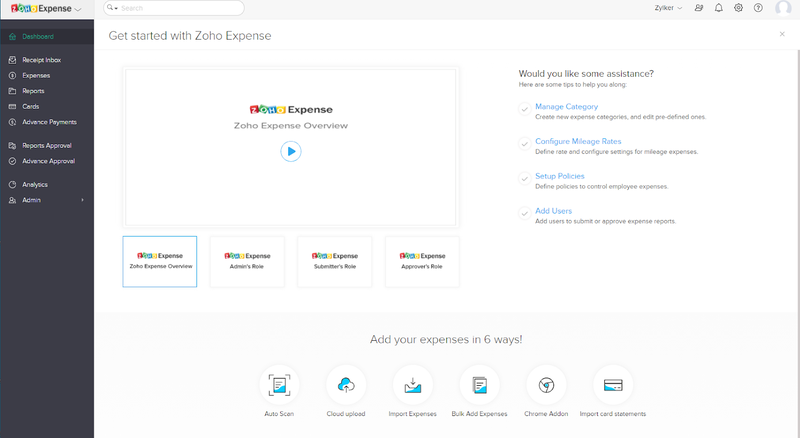Open the help question mark icon
The width and height of the screenshot is (800, 438).
coord(758,8)
